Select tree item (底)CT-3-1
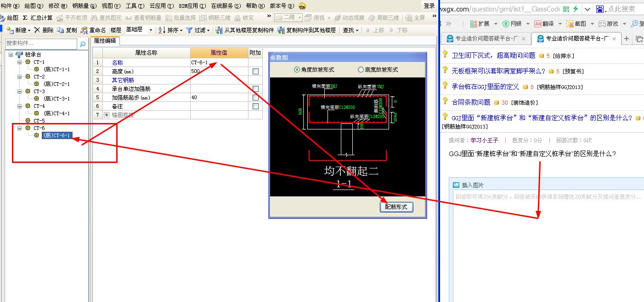This screenshot has height=302, width=644. point(56,99)
